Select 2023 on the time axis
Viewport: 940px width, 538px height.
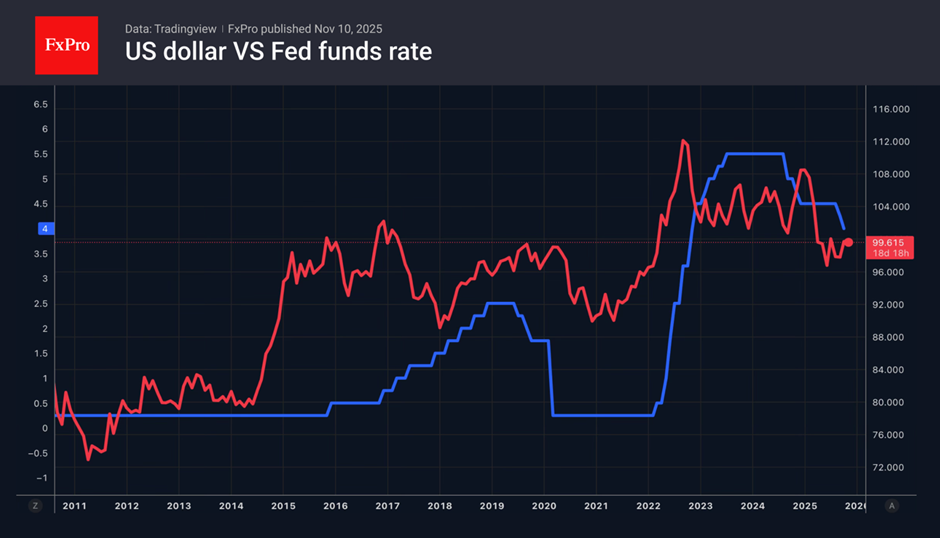coord(700,506)
